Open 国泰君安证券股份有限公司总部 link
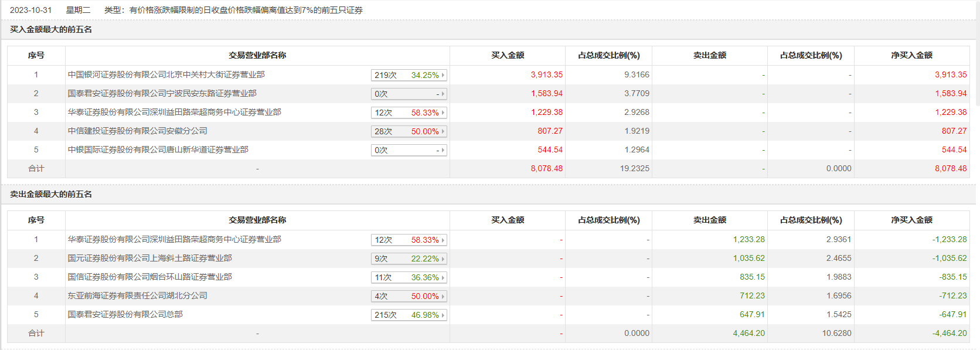 pyautogui.click(x=125, y=314)
